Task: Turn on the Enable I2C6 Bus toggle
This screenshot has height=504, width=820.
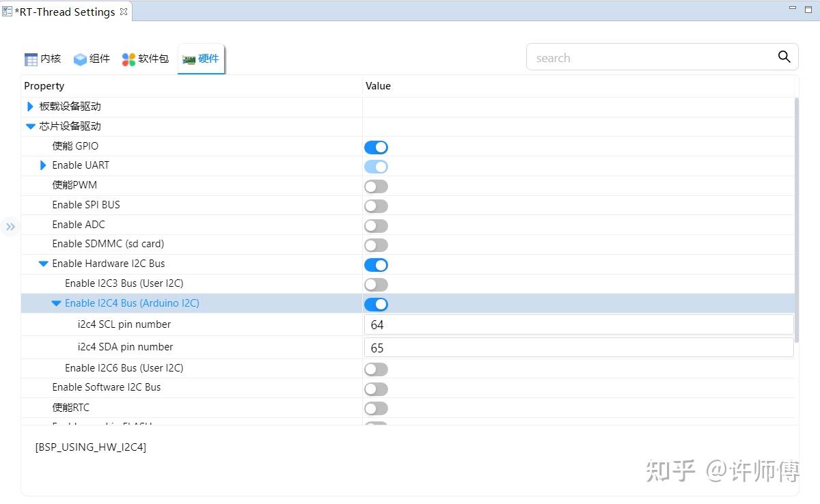Action: (376, 369)
